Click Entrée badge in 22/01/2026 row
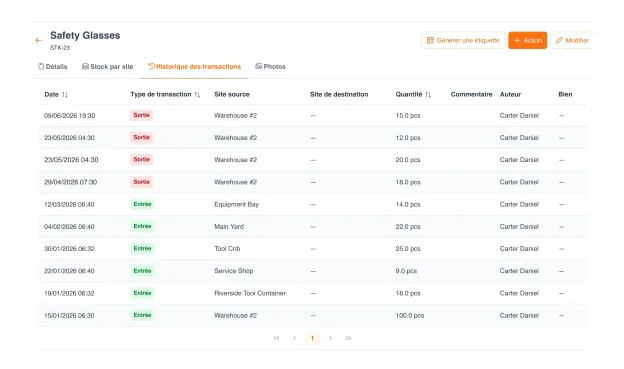The height and width of the screenshot is (369, 624). pos(142,271)
